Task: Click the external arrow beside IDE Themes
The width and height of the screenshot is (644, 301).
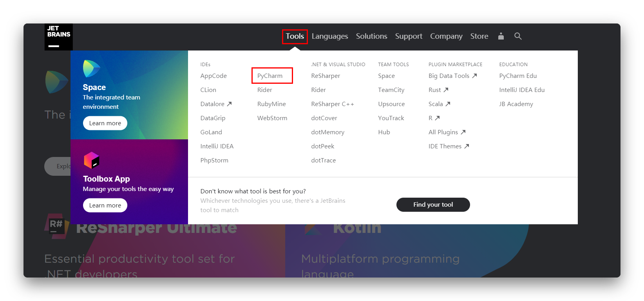Action: pos(467,146)
